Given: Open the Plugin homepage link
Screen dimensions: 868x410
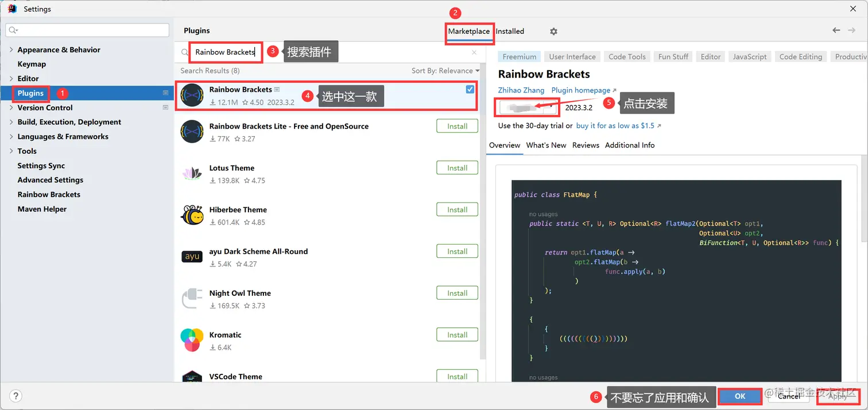Looking at the screenshot, I should point(583,90).
